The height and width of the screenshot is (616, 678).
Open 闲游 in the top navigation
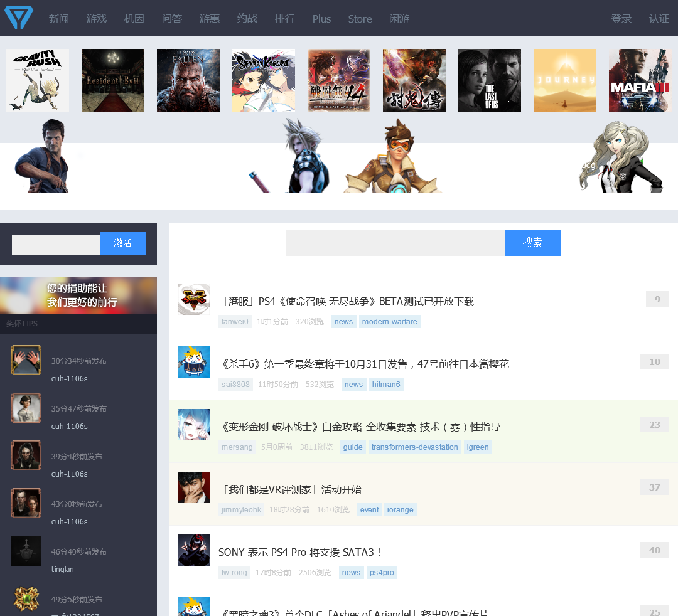[399, 19]
